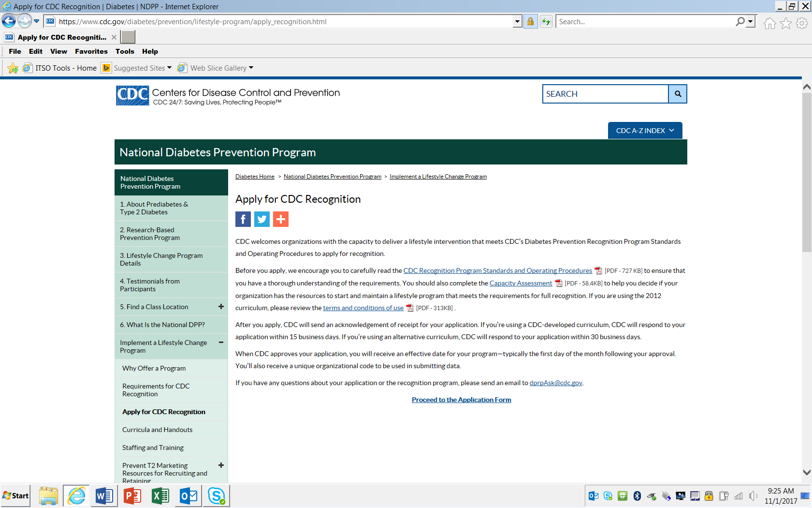Image resolution: width=812 pixels, height=508 pixels.
Task: Go back with browser Back arrow
Action: coord(9,21)
